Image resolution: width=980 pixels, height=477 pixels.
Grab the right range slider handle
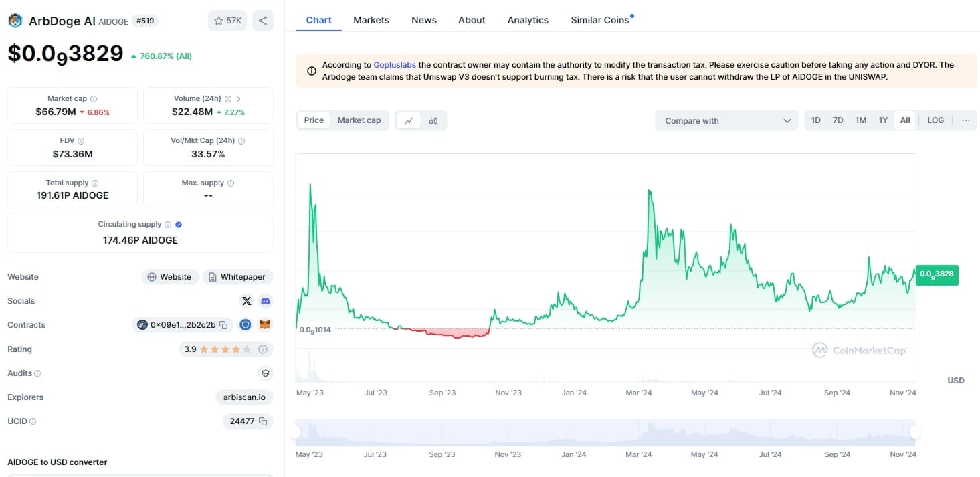(x=914, y=433)
